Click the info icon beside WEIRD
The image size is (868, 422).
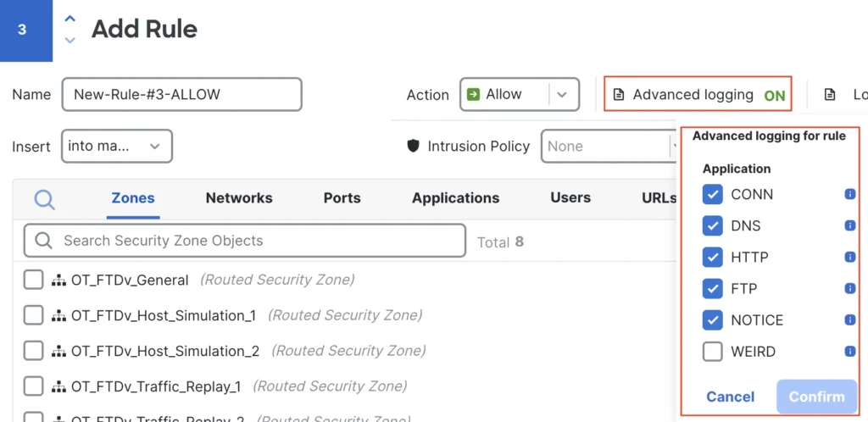click(849, 352)
